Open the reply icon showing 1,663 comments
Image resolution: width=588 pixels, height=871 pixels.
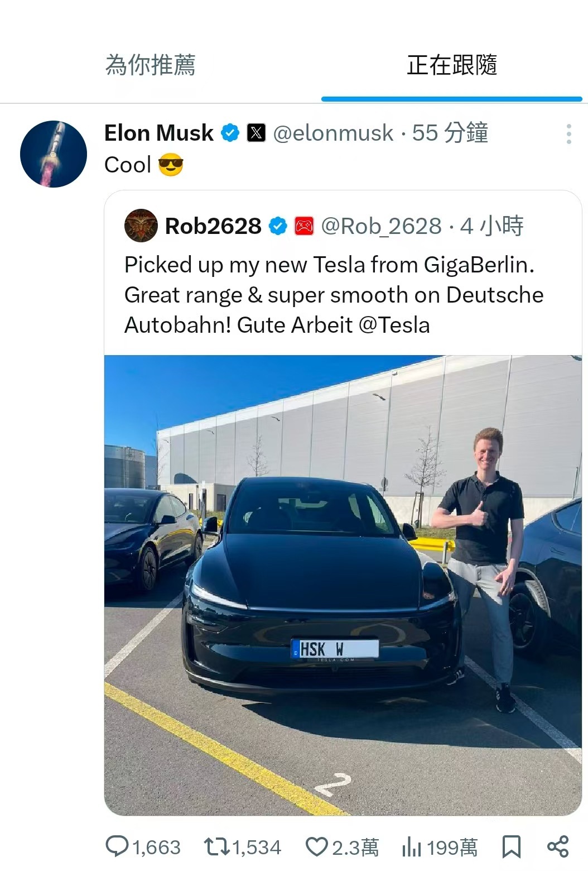pos(117,846)
